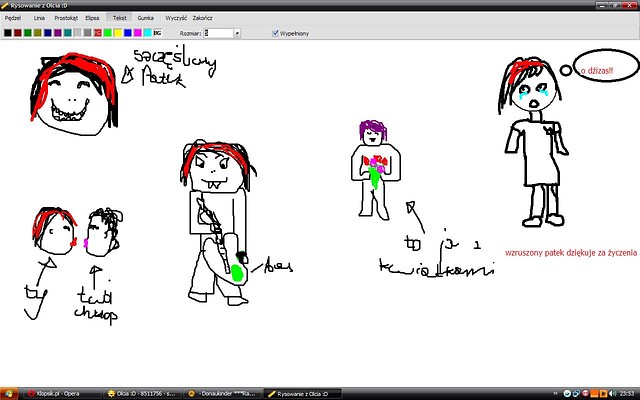Select the Gumka eraser tool
Screen dimensions: 640x400
coord(145,18)
